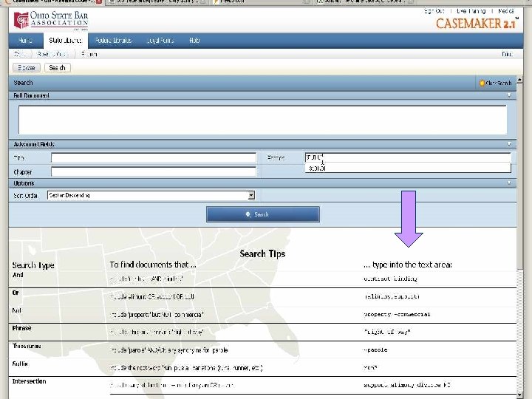Click the Clear Search button
The height and width of the screenshot is (399, 532).
495,83
